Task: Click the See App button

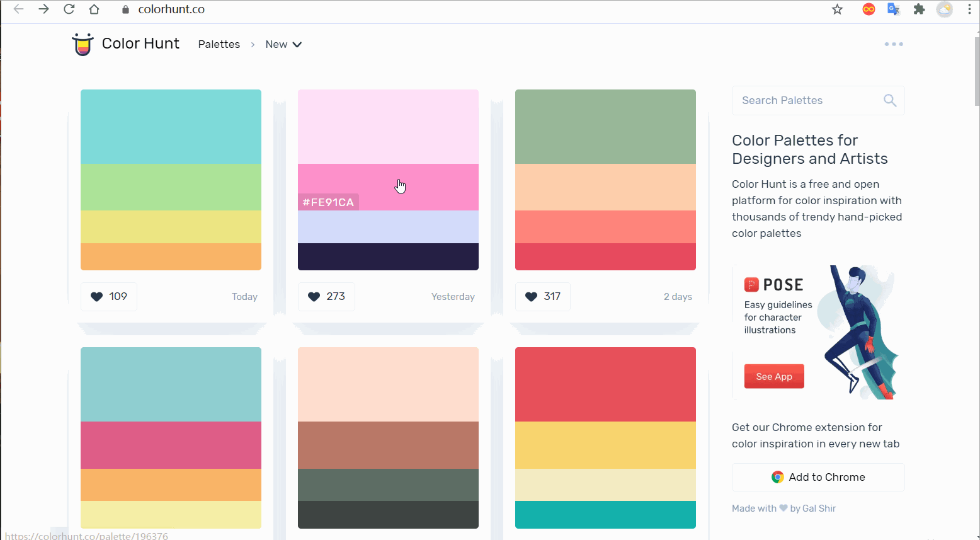Action: point(774,376)
